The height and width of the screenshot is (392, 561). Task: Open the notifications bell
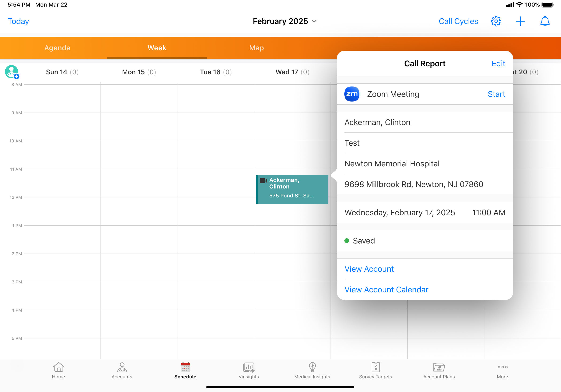point(545,21)
